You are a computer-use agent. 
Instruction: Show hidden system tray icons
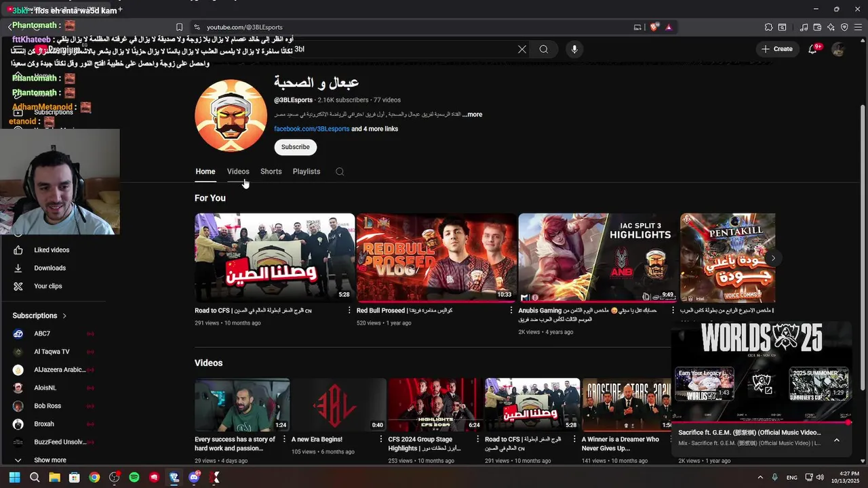tap(759, 477)
